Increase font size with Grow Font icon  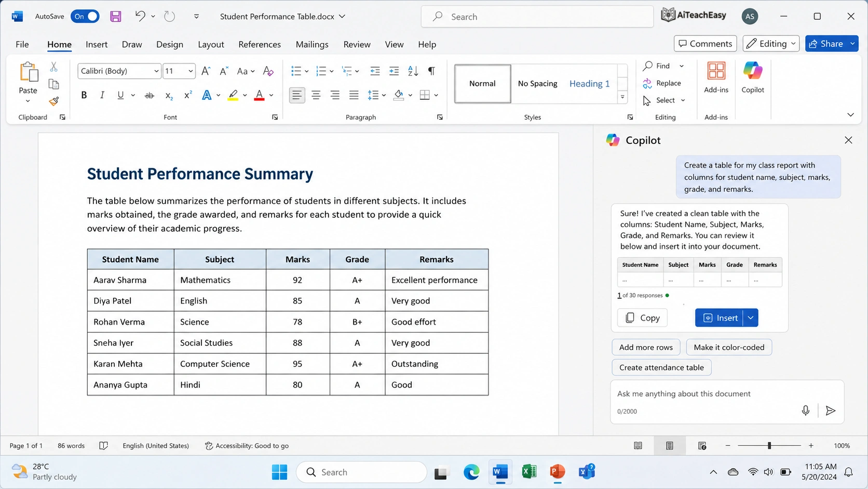point(206,71)
